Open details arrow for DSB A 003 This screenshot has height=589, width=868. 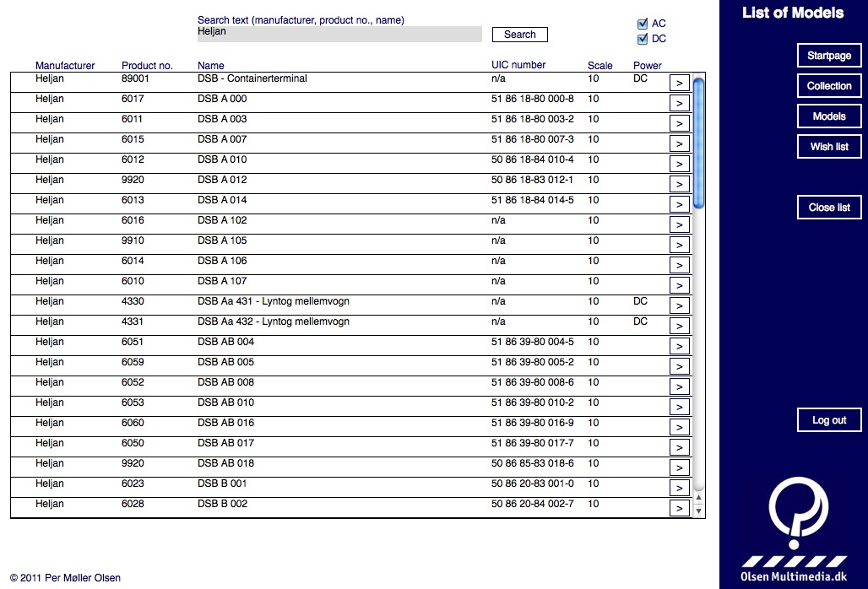tap(679, 123)
